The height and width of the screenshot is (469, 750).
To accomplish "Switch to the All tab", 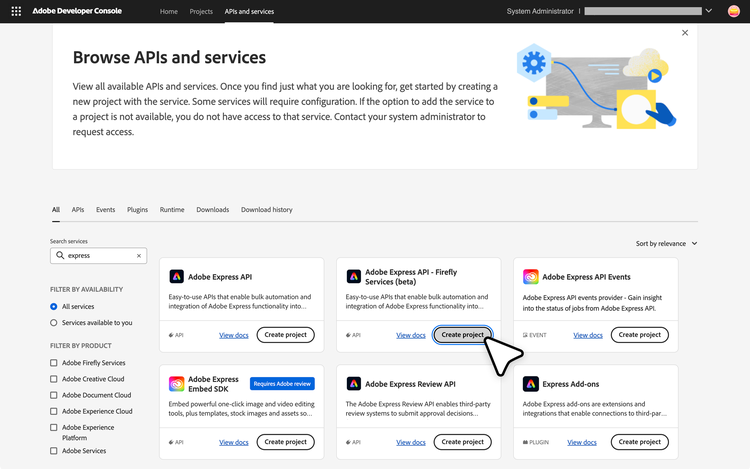I will tap(56, 209).
